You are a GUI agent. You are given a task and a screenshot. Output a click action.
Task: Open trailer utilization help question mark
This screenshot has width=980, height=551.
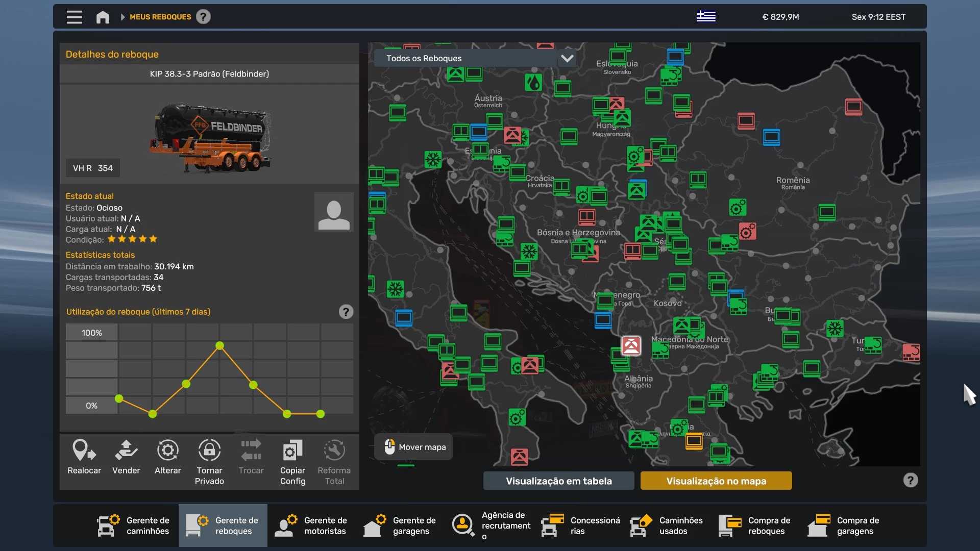click(x=346, y=312)
